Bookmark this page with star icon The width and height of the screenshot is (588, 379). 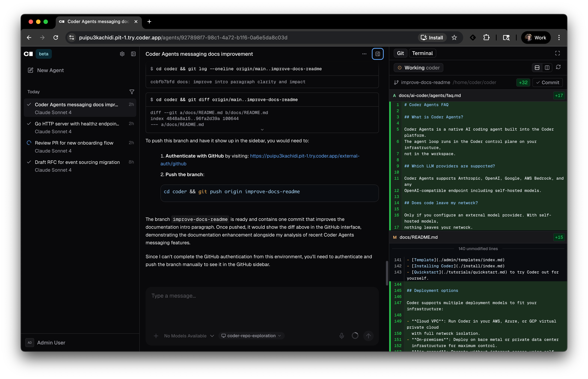click(454, 38)
